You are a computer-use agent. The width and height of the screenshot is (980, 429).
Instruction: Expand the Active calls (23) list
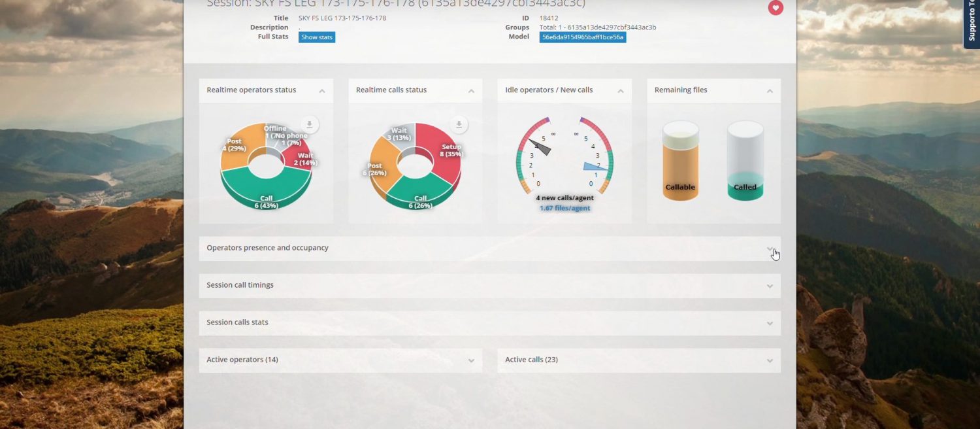point(770,360)
